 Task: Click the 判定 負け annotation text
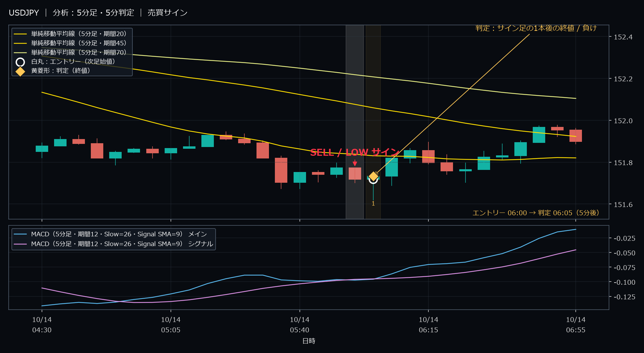point(536,28)
